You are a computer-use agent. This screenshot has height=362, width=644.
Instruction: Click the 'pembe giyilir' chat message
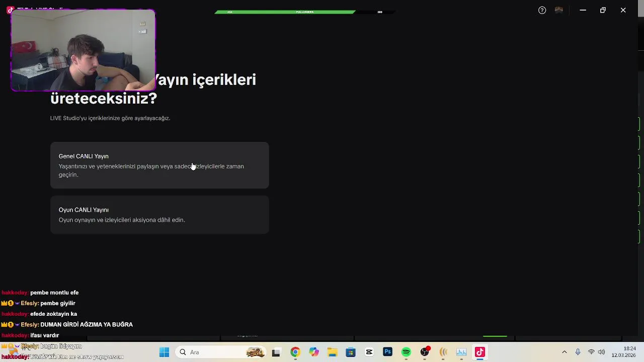58,303
